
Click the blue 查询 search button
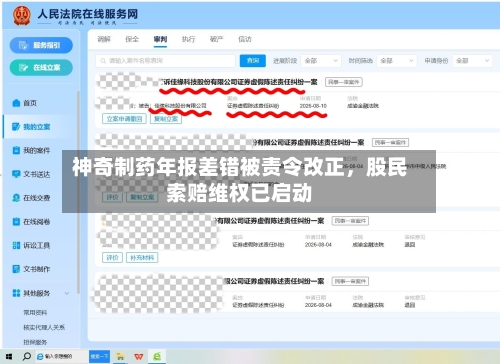click(253, 61)
